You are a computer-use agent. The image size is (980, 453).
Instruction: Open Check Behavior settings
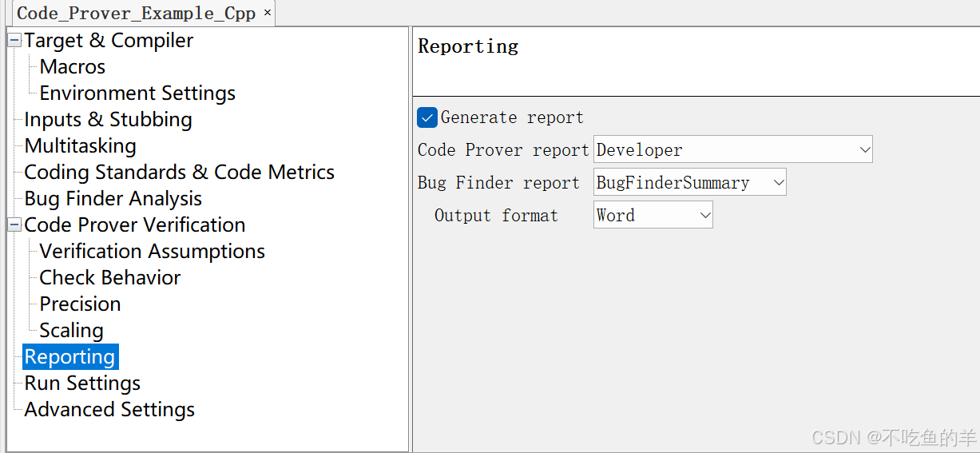110,278
